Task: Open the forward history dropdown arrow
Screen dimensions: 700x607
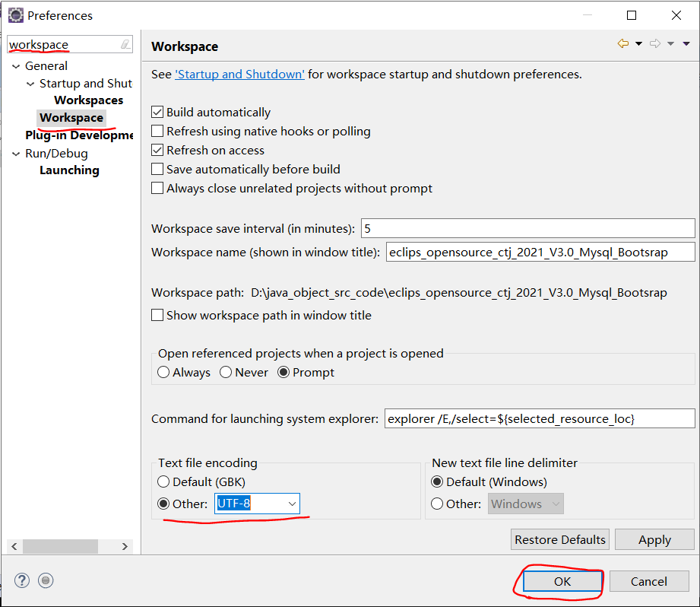Action: pyautogui.click(x=670, y=43)
